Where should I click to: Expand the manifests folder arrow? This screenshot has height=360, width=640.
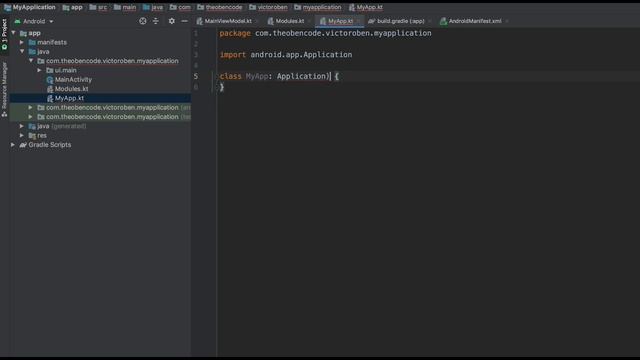tap(22, 42)
